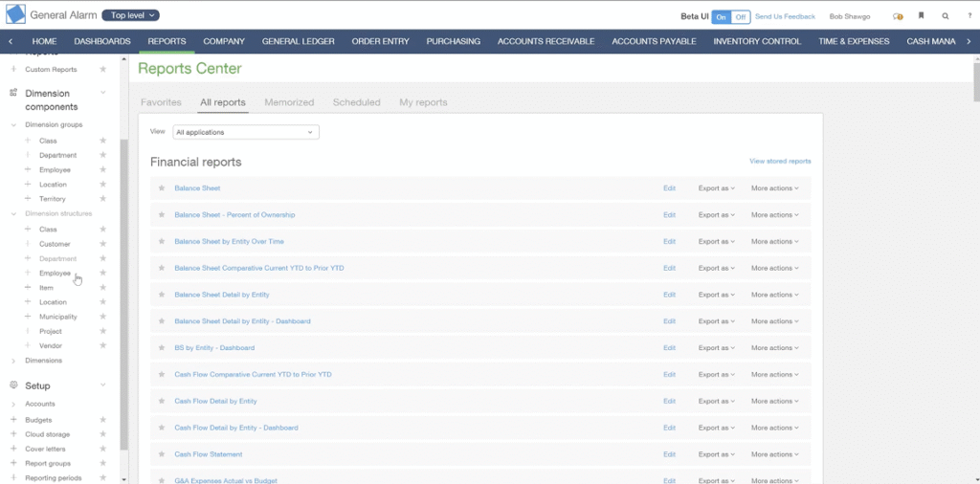
Task: Click the sidebar scroll up arrow
Action: click(x=123, y=58)
